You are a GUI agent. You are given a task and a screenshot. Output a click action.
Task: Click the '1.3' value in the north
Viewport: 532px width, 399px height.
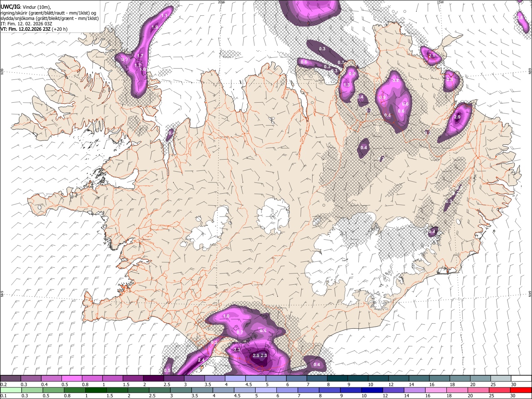tap(347, 85)
